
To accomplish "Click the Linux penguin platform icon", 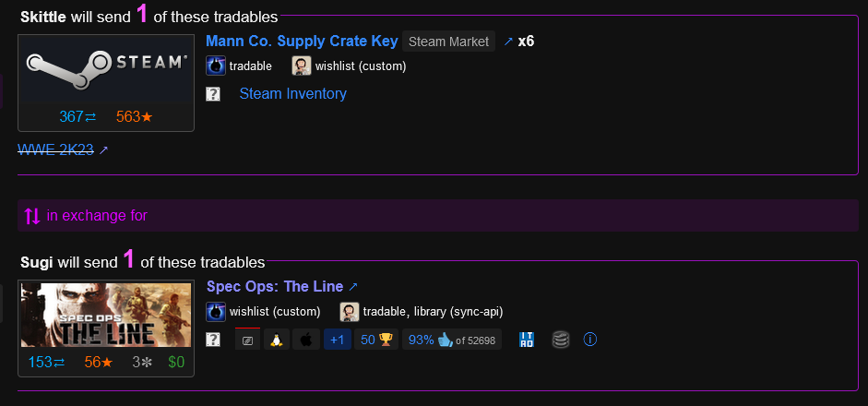I will pos(276,340).
